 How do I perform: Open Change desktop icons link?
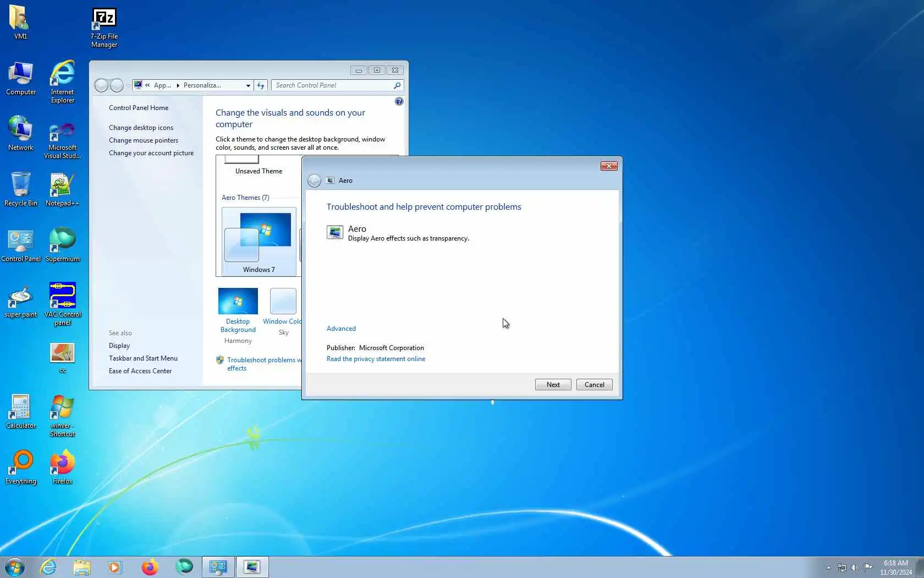[x=141, y=128]
